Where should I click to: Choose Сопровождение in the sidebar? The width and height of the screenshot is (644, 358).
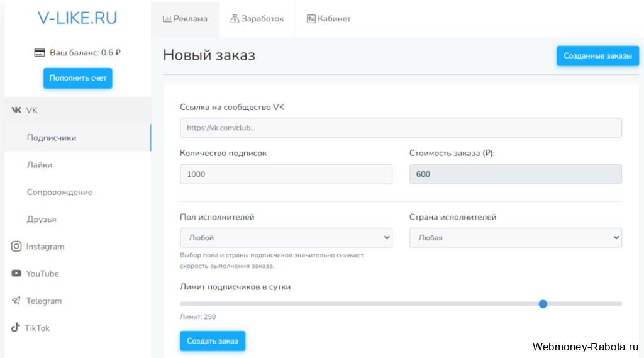[x=77, y=192]
